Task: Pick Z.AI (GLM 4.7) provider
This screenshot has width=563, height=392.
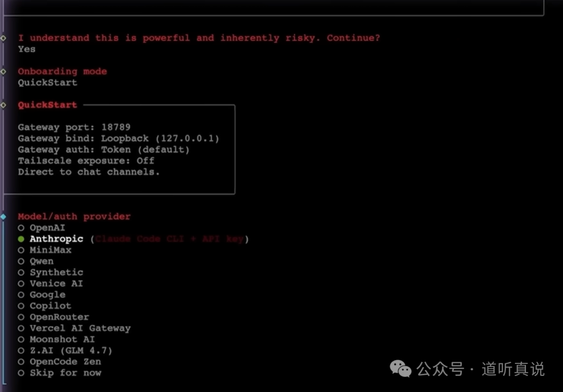Action: click(65, 350)
